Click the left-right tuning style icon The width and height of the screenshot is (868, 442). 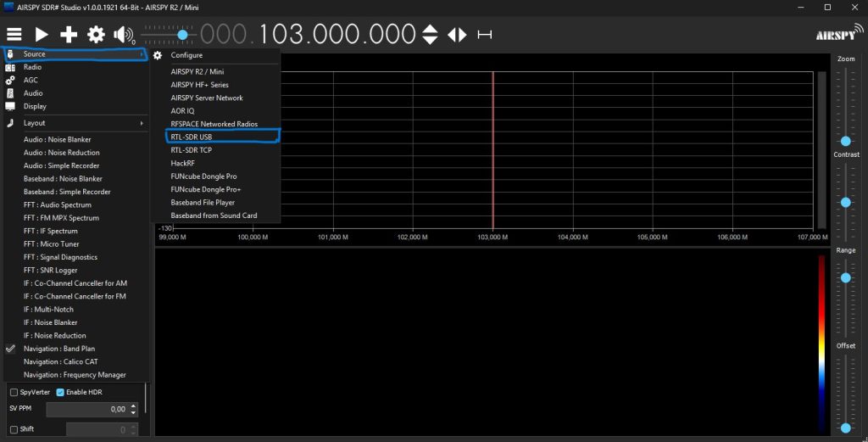[457, 34]
